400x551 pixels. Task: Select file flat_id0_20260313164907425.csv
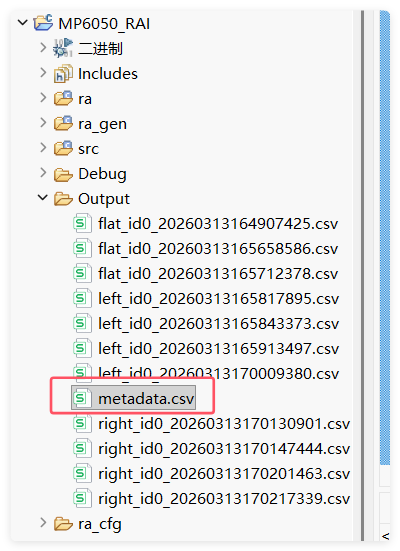pyautogui.click(x=218, y=224)
